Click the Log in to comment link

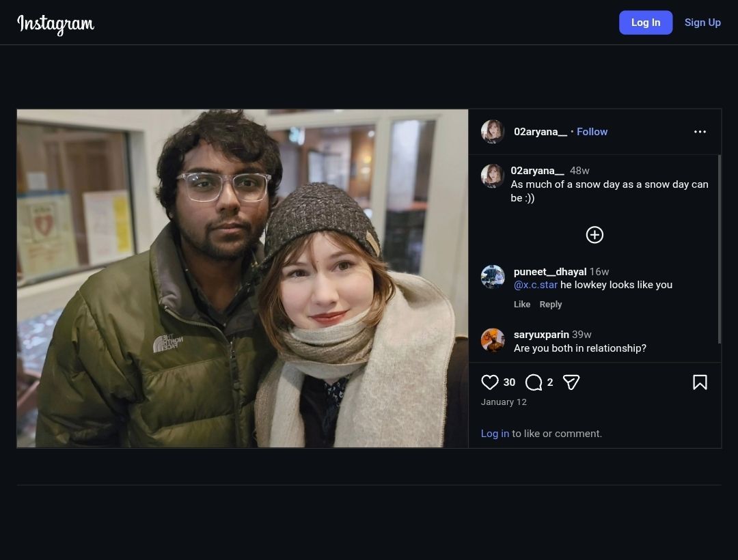click(x=495, y=434)
